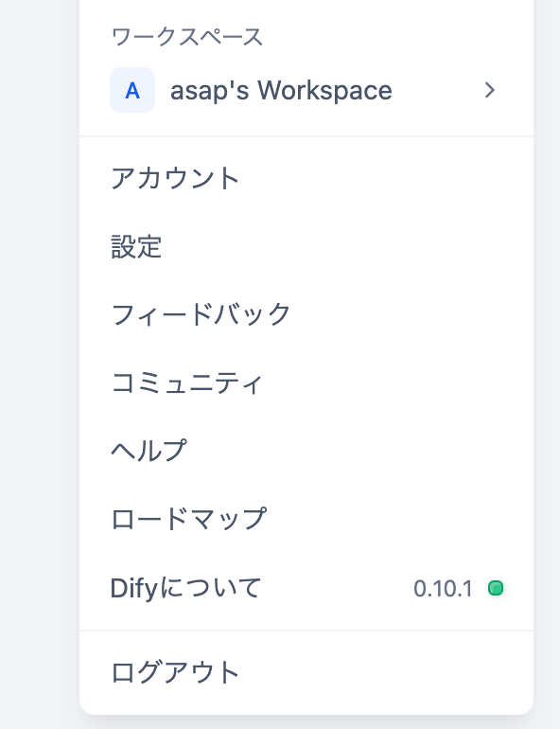Choose the フィードバック entry
Viewport: 560px width, 729px height.
tap(201, 314)
